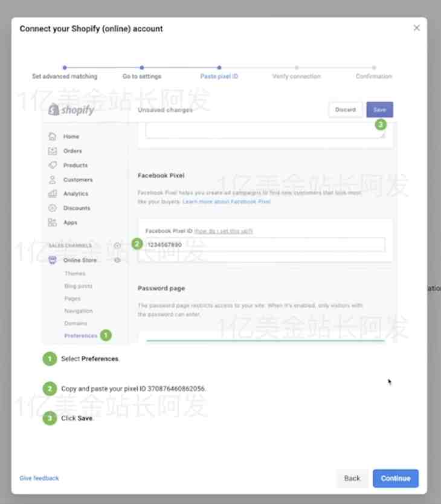Select Preferences under Online Store

coord(81,335)
